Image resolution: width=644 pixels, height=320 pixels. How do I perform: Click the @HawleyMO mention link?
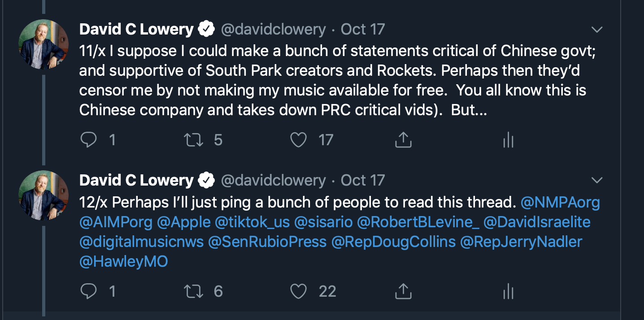tap(123, 262)
